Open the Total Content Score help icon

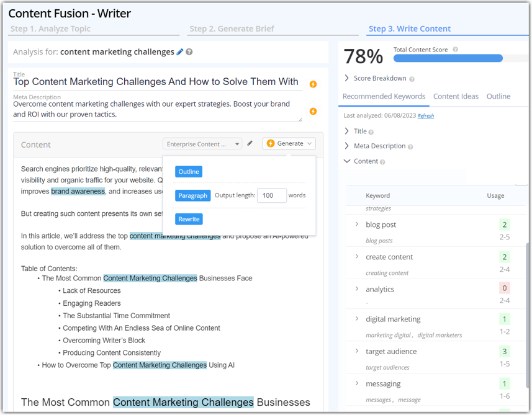[454, 48]
